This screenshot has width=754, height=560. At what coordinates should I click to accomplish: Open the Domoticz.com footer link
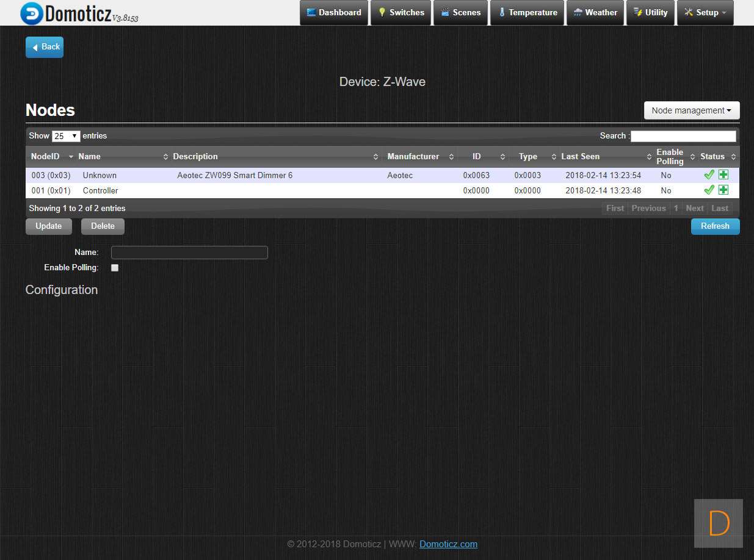click(448, 544)
